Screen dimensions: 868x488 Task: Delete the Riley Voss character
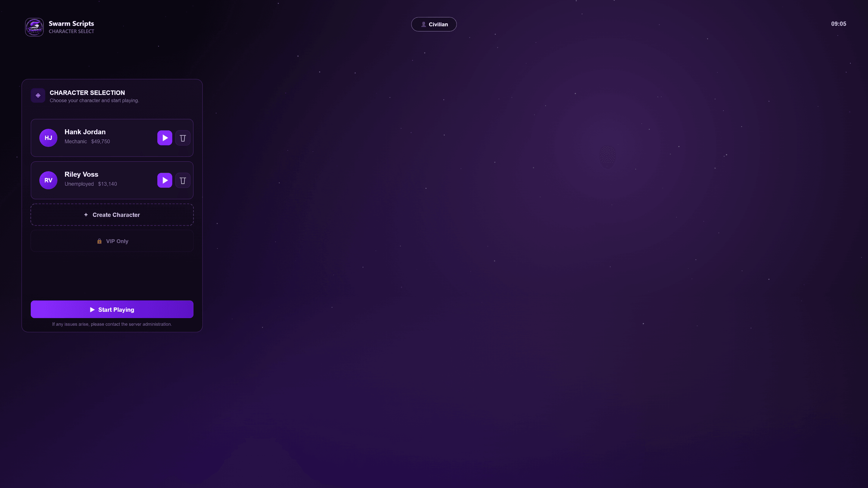coord(183,181)
